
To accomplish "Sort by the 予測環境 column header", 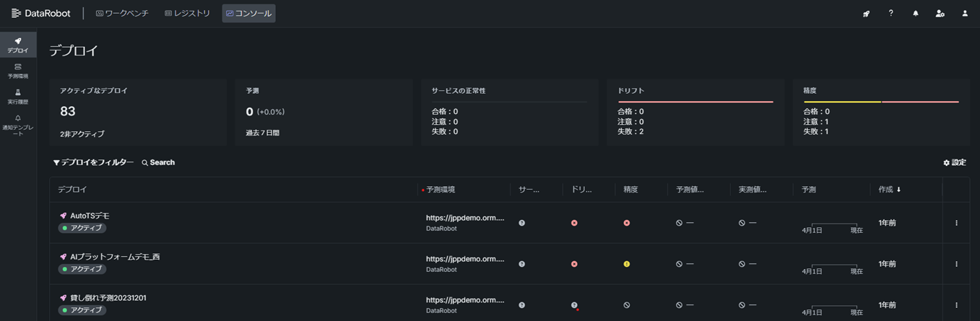I will click(x=441, y=190).
